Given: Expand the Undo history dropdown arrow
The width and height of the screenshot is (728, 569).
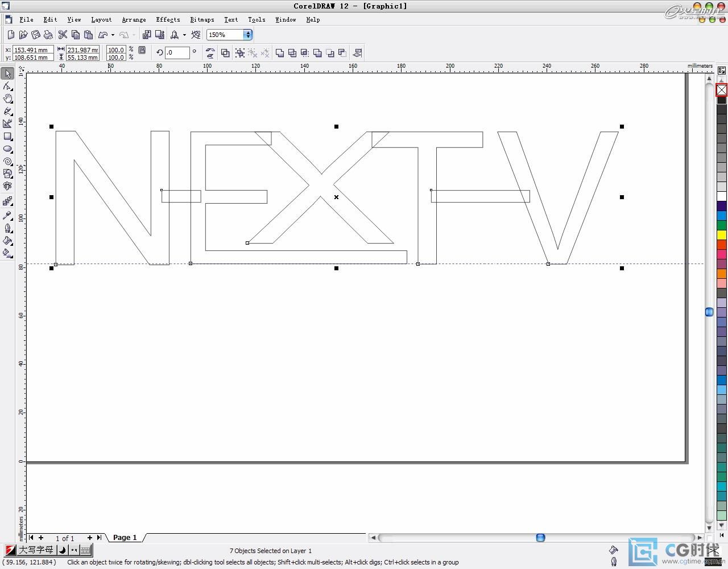Looking at the screenshot, I should click(x=113, y=35).
